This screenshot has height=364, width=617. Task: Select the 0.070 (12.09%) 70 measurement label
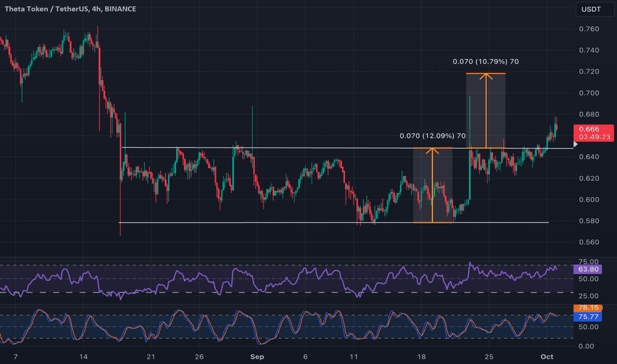pyautogui.click(x=432, y=136)
